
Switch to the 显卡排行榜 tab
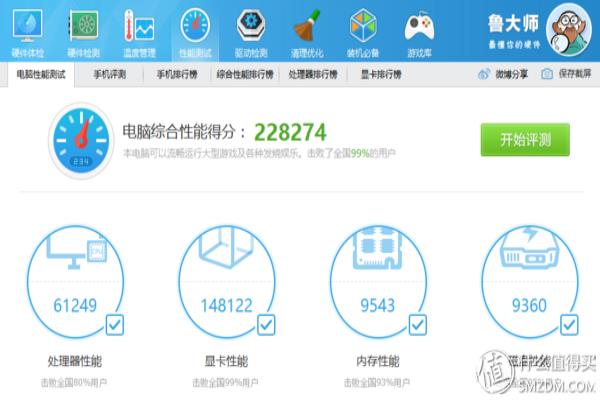pos(381,74)
